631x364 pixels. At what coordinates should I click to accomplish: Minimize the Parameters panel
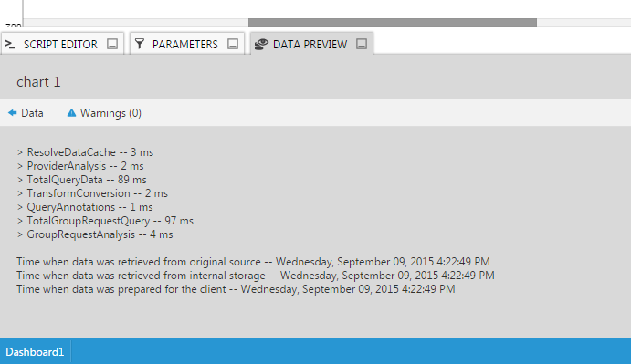(233, 44)
